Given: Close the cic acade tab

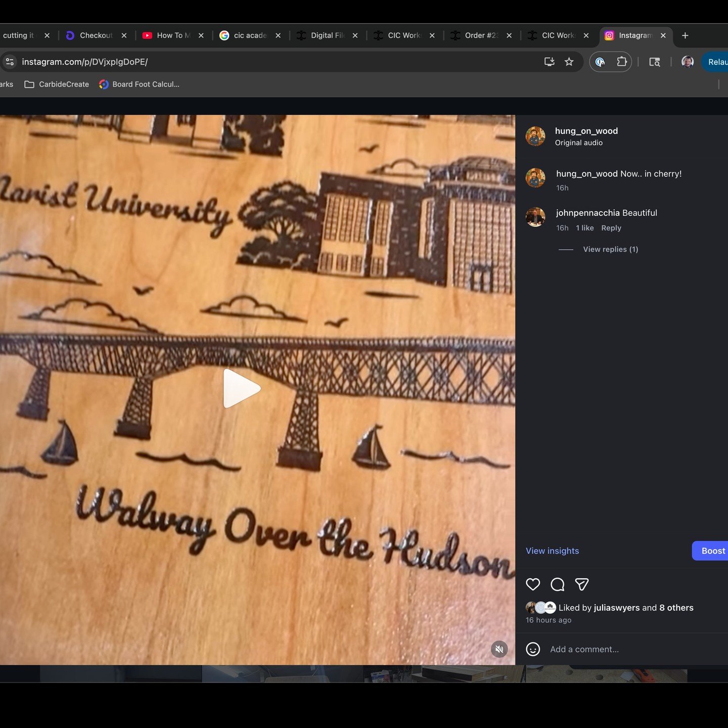Looking at the screenshot, I should pos(278,35).
